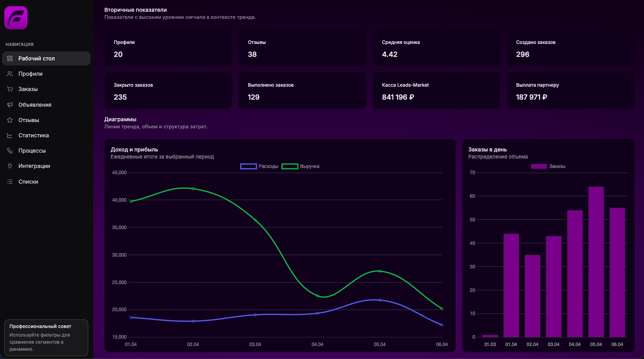Click the Выплата партнеру card

tap(571, 91)
